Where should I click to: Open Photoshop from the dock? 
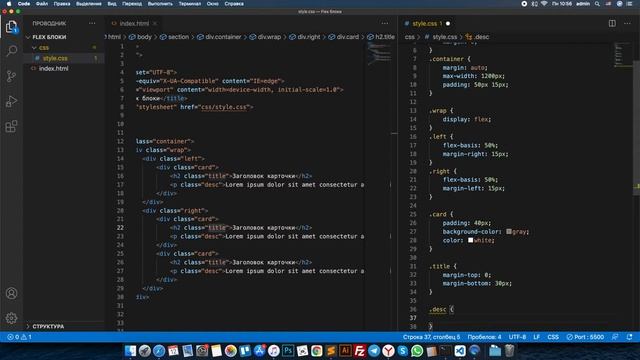[x=288, y=351]
